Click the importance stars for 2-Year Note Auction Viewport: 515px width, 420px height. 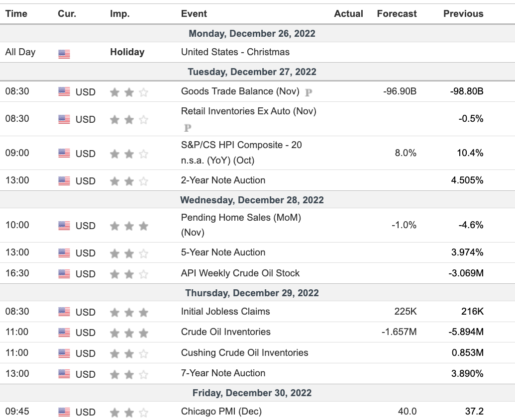point(129,181)
